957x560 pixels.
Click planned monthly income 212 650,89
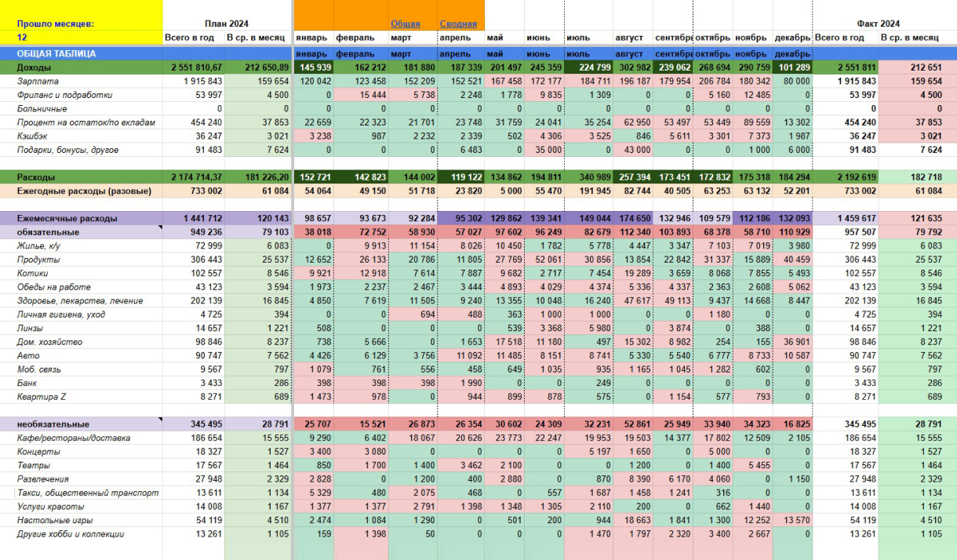(x=267, y=67)
